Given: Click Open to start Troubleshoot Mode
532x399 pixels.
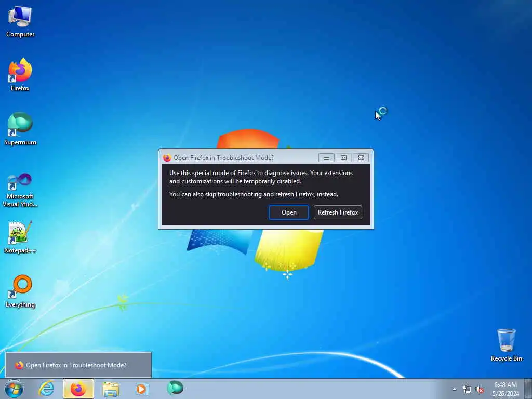Looking at the screenshot, I should (x=289, y=212).
